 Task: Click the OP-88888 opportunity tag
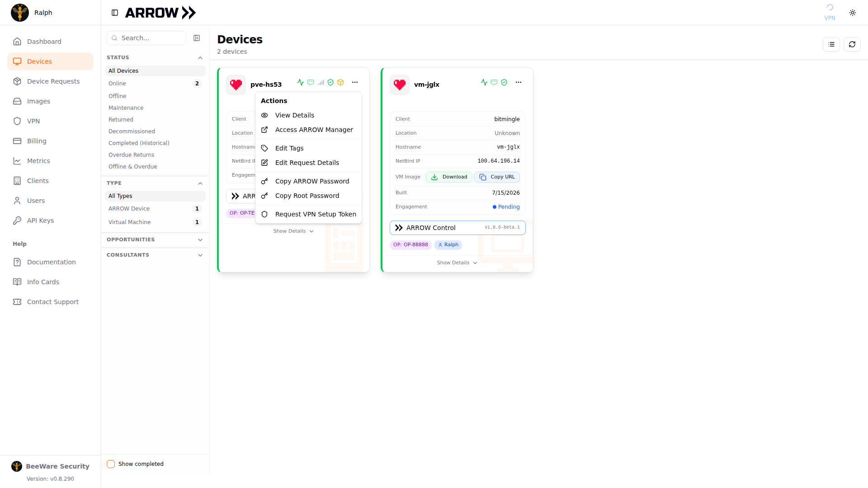pos(410,245)
